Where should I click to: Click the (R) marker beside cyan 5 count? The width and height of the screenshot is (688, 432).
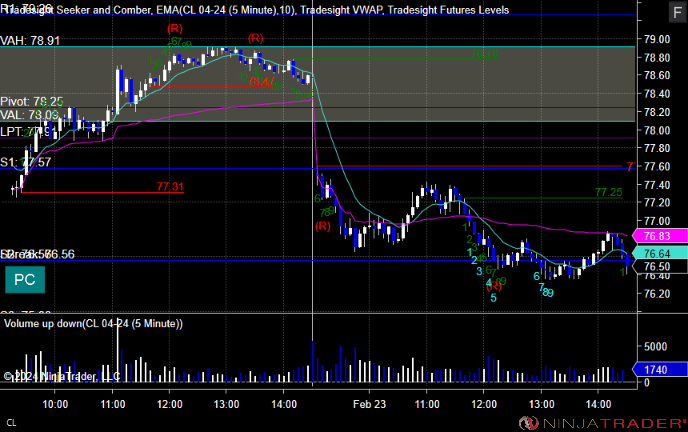(494, 286)
